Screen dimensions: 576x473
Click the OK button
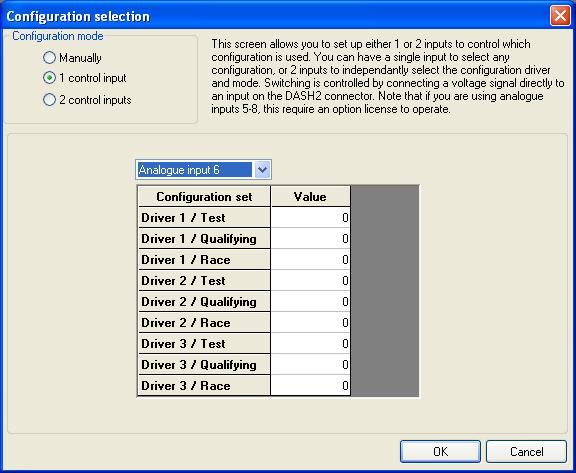click(x=440, y=451)
